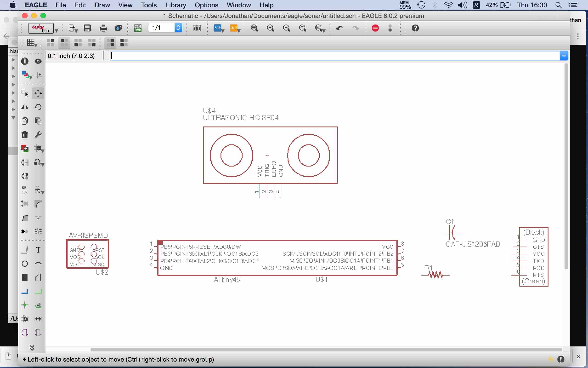This screenshot has height=368, width=588.
Task: Open the design link dropdown arrow
Action: click(56, 31)
